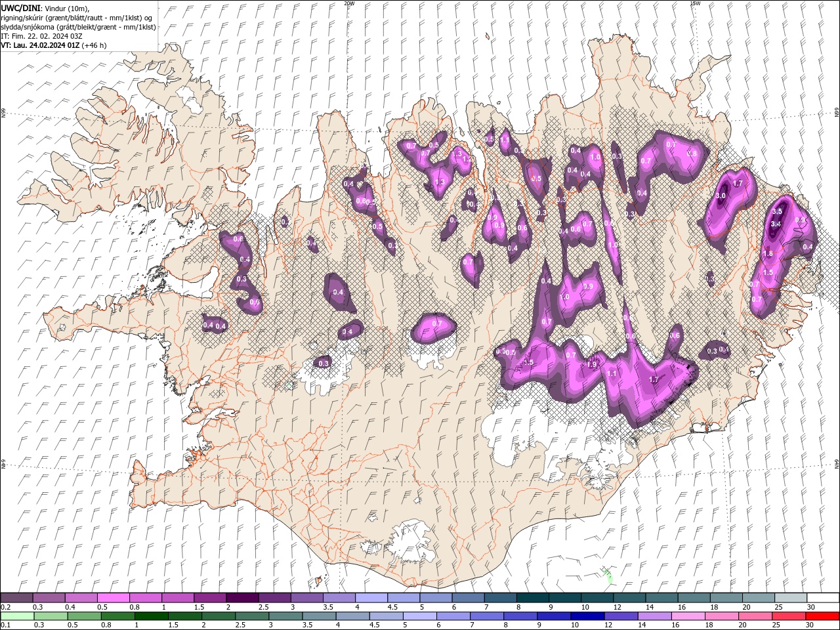Click the 1.8 precipitation value on the map
Screen dimensions: 840x630
point(768,253)
